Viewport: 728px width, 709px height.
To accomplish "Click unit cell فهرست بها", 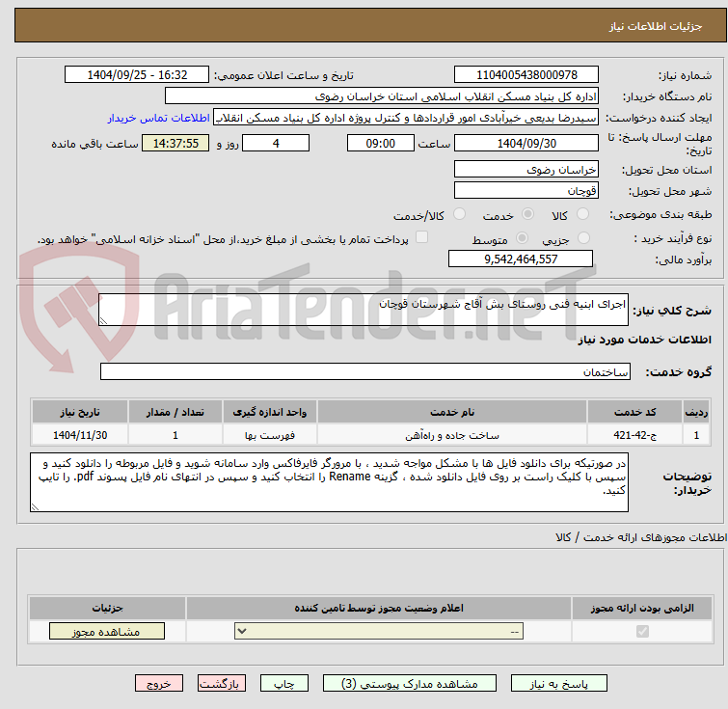I will (270, 435).
